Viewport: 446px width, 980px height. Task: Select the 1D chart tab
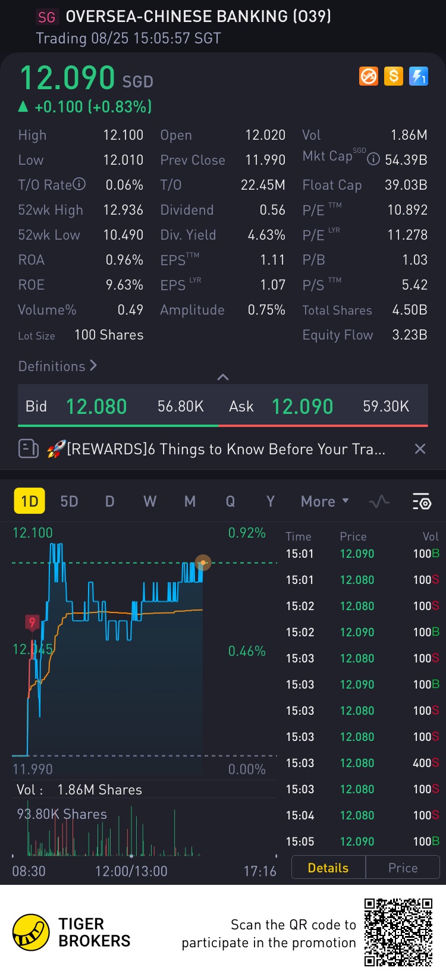[29, 501]
